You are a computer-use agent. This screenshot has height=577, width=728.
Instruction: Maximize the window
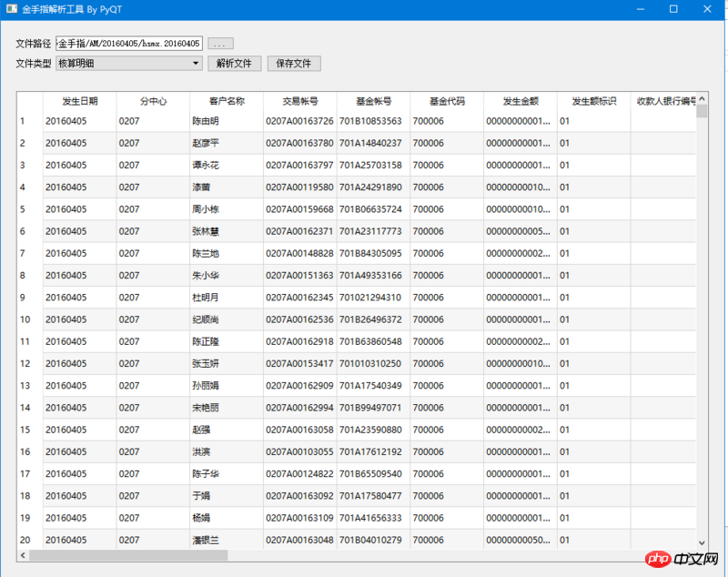673,8
